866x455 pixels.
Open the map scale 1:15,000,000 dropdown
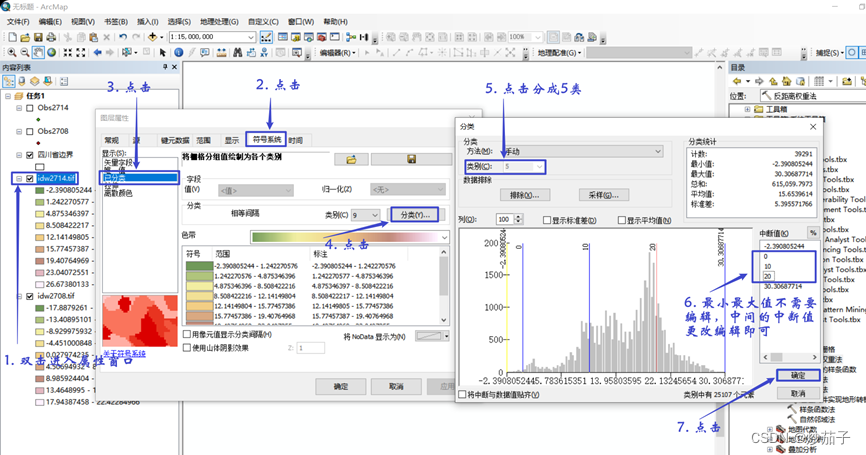click(x=251, y=37)
